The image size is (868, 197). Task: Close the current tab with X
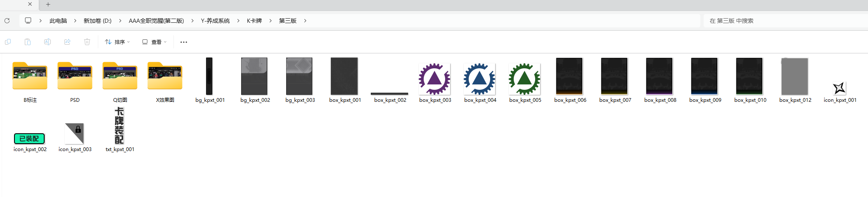(30, 4)
